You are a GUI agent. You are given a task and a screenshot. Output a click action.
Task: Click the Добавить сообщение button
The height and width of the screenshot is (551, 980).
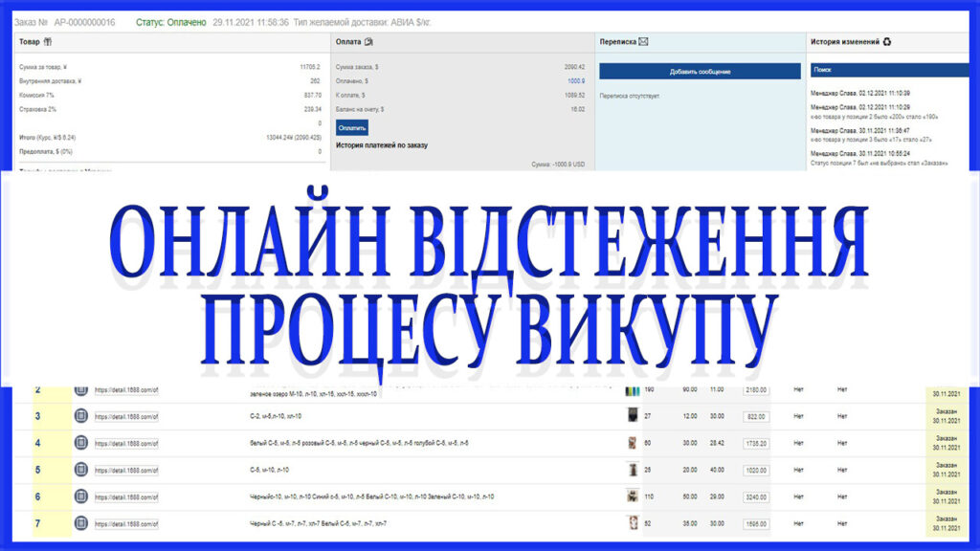tap(700, 72)
